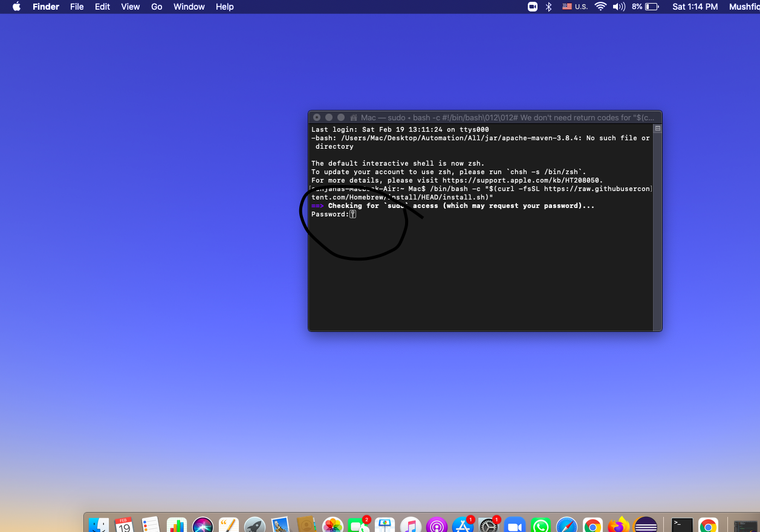Open the Finder menu in menu bar
This screenshot has height=532, width=760.
[x=45, y=7]
